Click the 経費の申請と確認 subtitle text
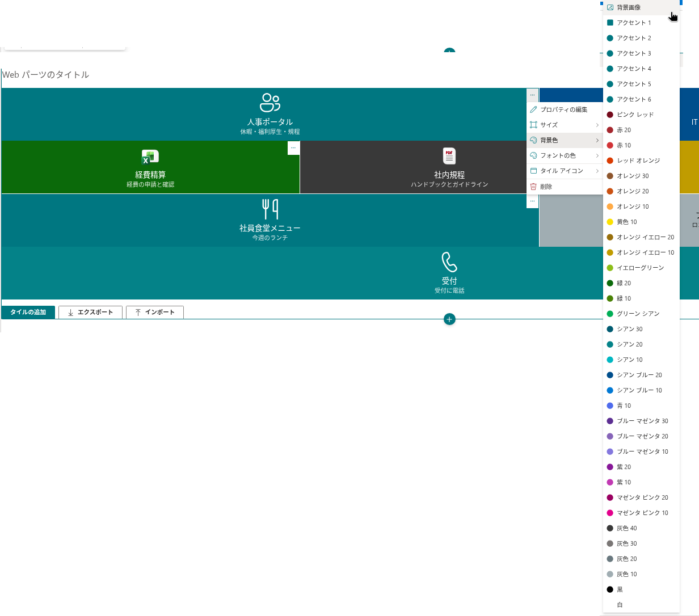Screen dimensions: 699x616 pyautogui.click(x=150, y=184)
